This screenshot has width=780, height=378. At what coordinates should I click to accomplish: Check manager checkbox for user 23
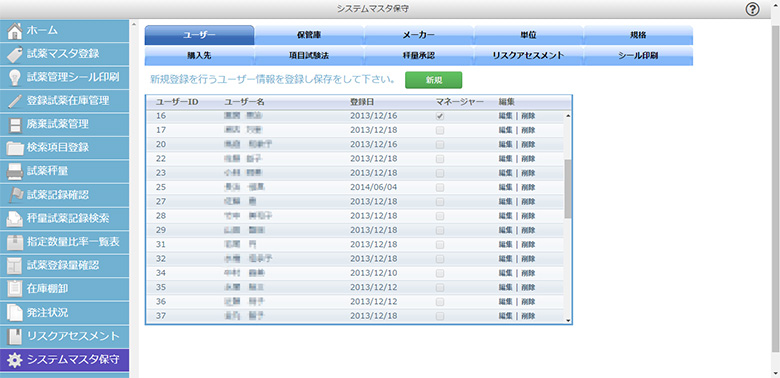coord(440,173)
